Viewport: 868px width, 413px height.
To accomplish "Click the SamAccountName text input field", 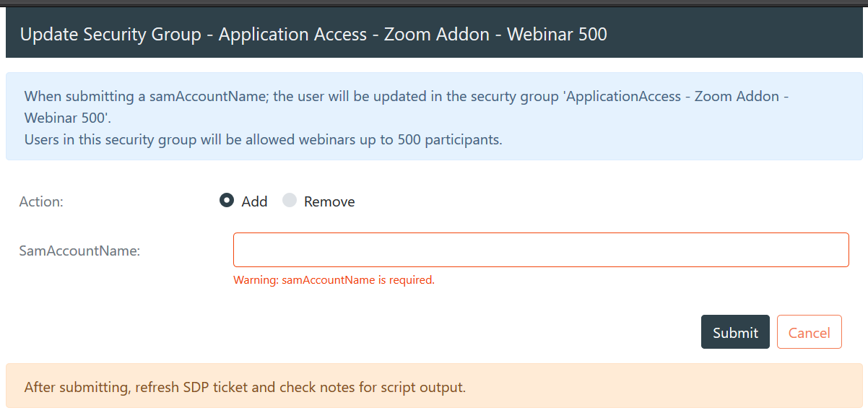I will (x=540, y=250).
